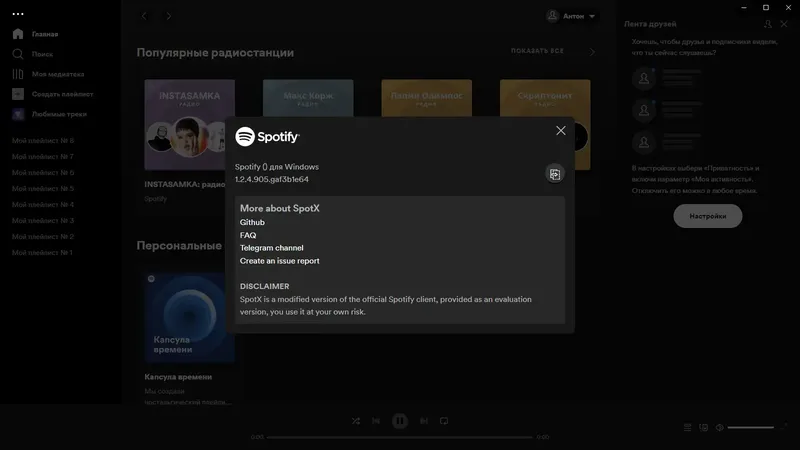Open the SpotX Github link

pos(252,222)
